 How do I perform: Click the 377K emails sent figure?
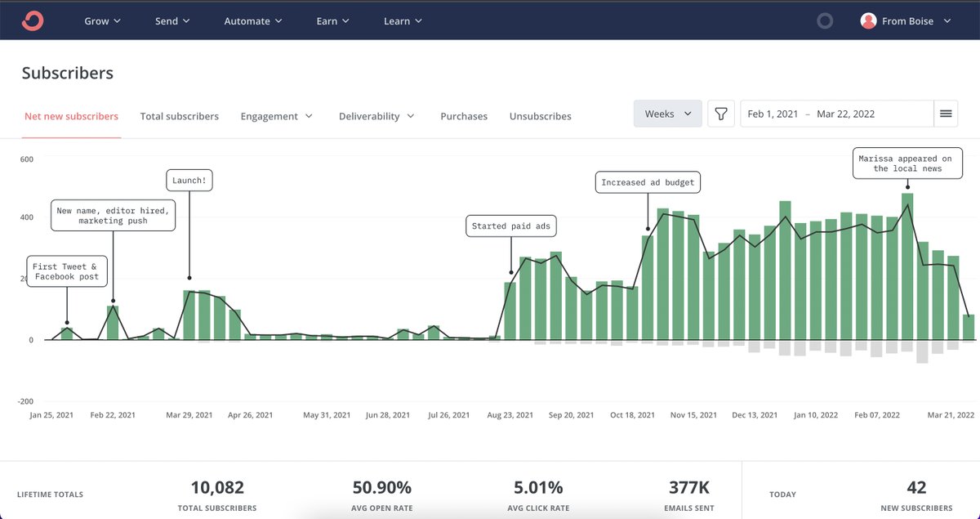689,488
